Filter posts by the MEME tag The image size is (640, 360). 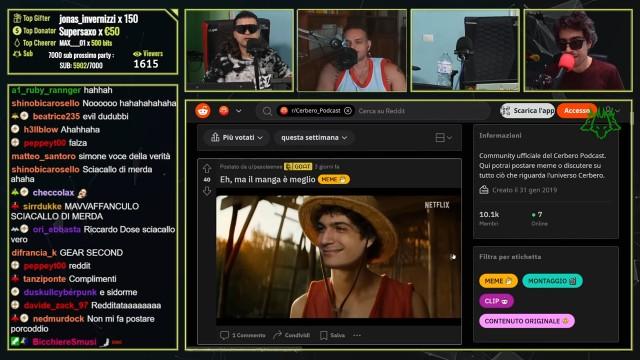pos(498,281)
